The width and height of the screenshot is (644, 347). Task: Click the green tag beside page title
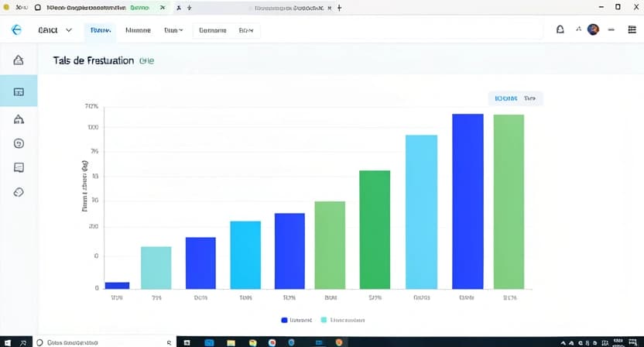[x=146, y=61]
